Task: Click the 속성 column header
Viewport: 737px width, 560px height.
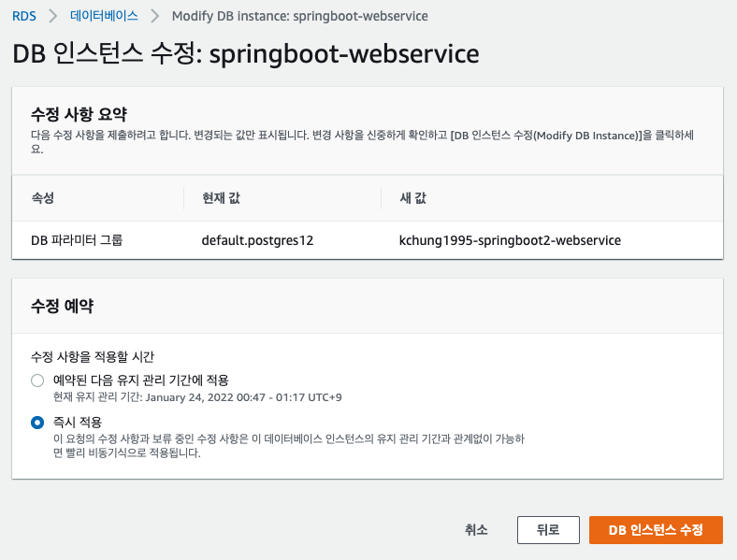Action: point(43,198)
